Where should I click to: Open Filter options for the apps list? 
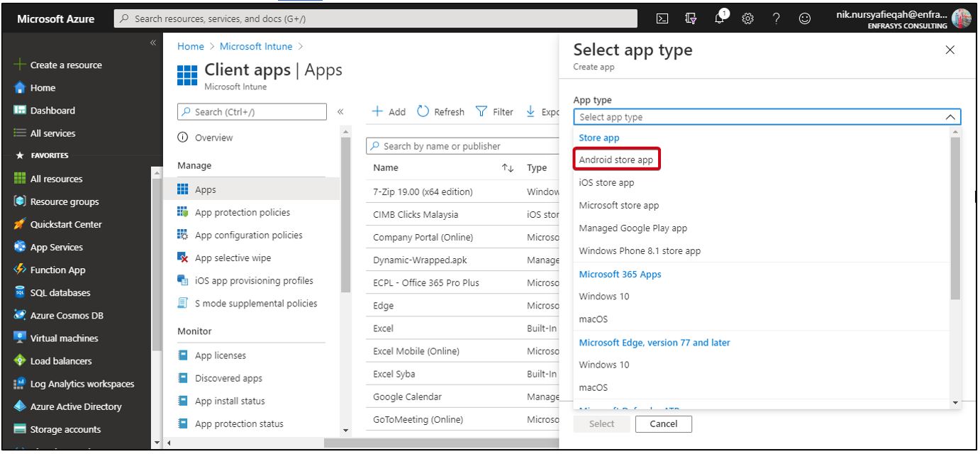[x=494, y=111]
